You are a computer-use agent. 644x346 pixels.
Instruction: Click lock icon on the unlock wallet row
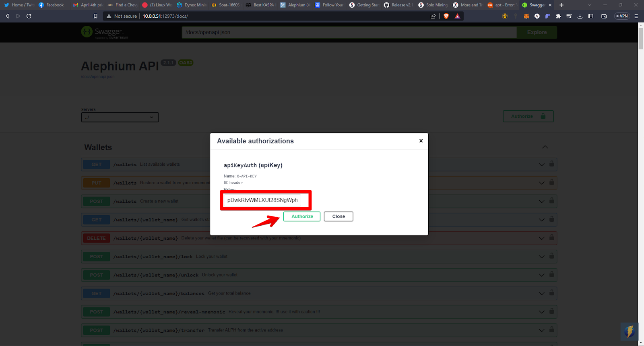(x=552, y=274)
